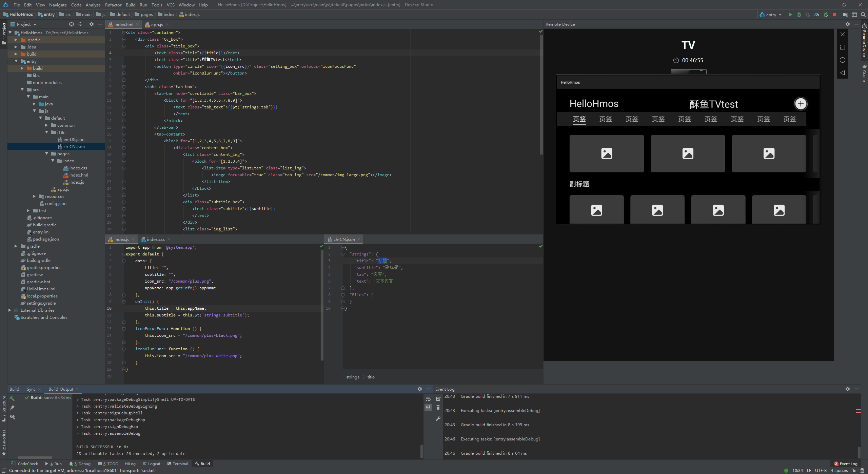Click the index.hml editor vertical scrollbar
Screen dimensions: 868x474
tap(541, 95)
